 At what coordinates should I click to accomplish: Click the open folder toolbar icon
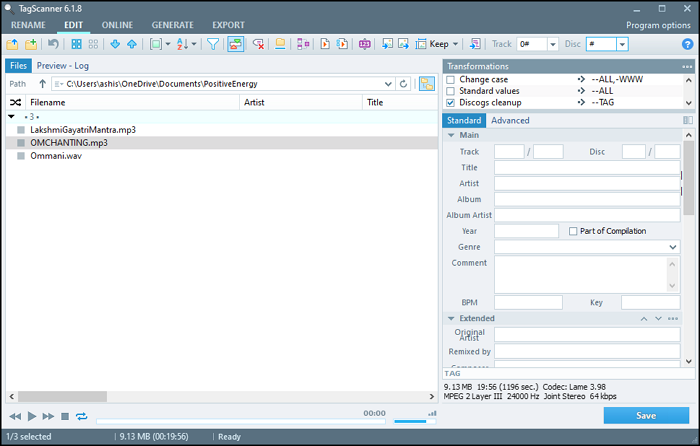tap(12, 44)
